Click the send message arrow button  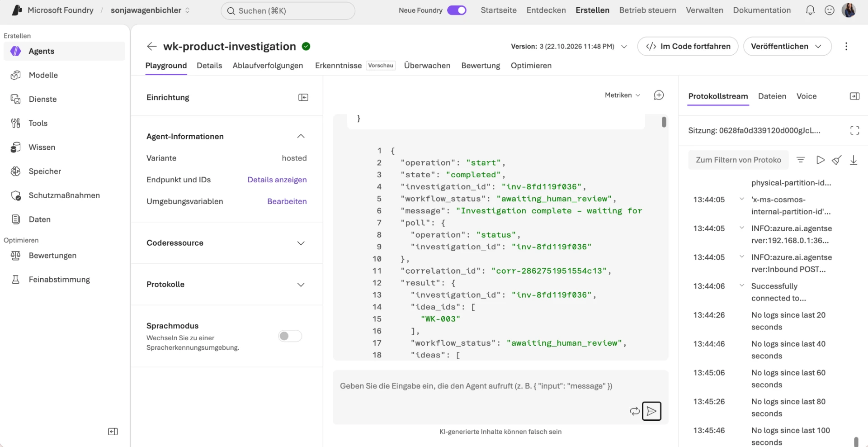click(x=651, y=411)
